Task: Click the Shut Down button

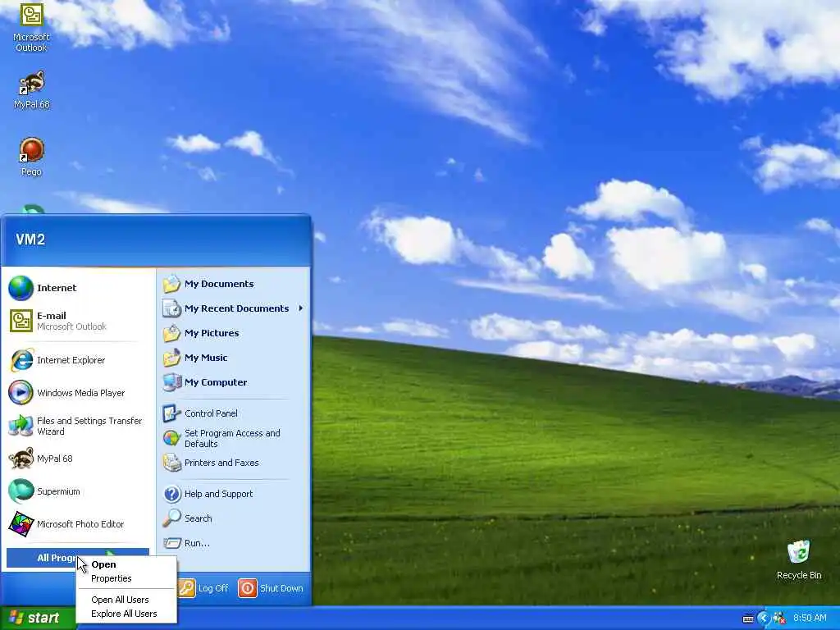Action: point(271,588)
